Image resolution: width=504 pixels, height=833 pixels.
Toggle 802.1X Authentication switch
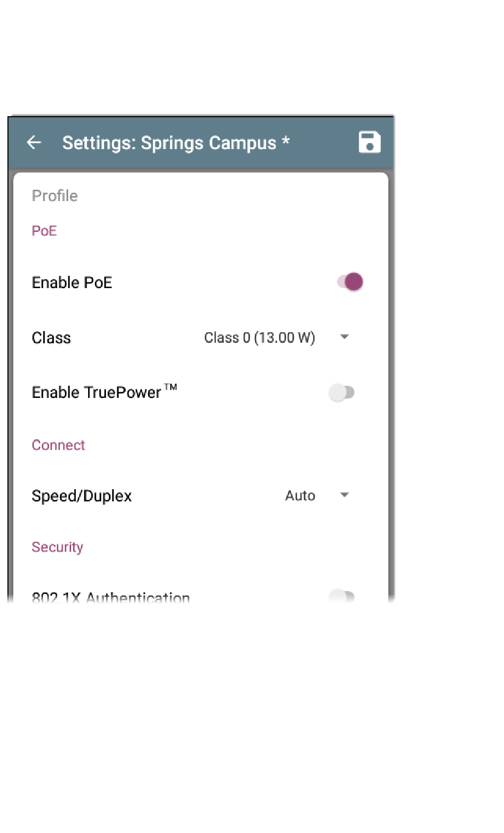(342, 596)
